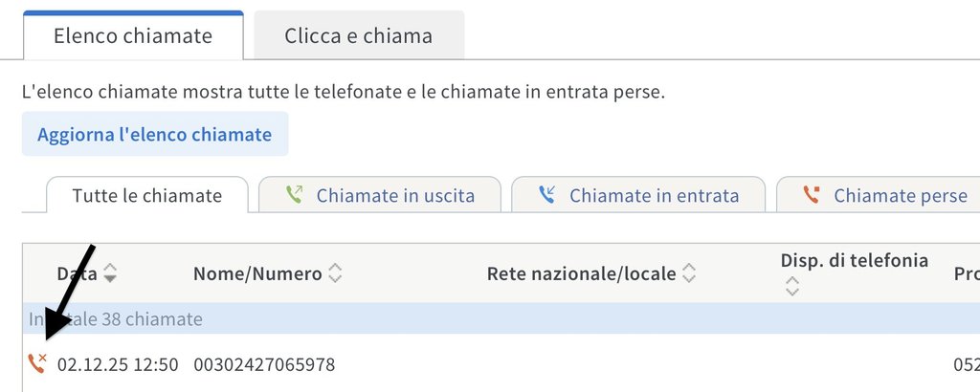Select the Tutte le chiamate tab
The width and height of the screenshot is (980, 392).
pos(147,195)
